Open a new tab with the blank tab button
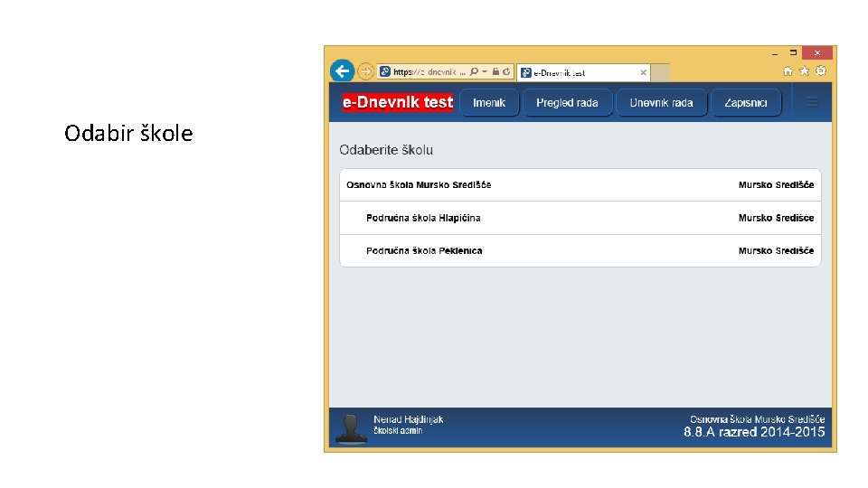 [x=660, y=72]
